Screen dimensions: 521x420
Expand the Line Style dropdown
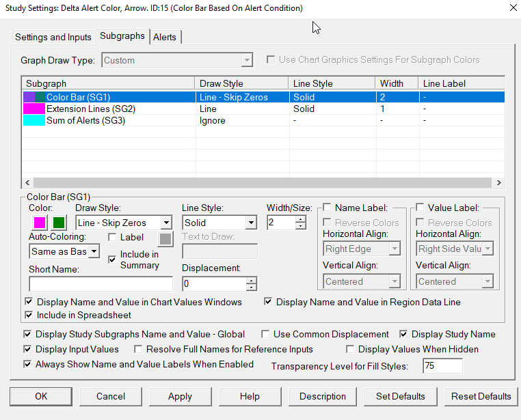[251, 223]
